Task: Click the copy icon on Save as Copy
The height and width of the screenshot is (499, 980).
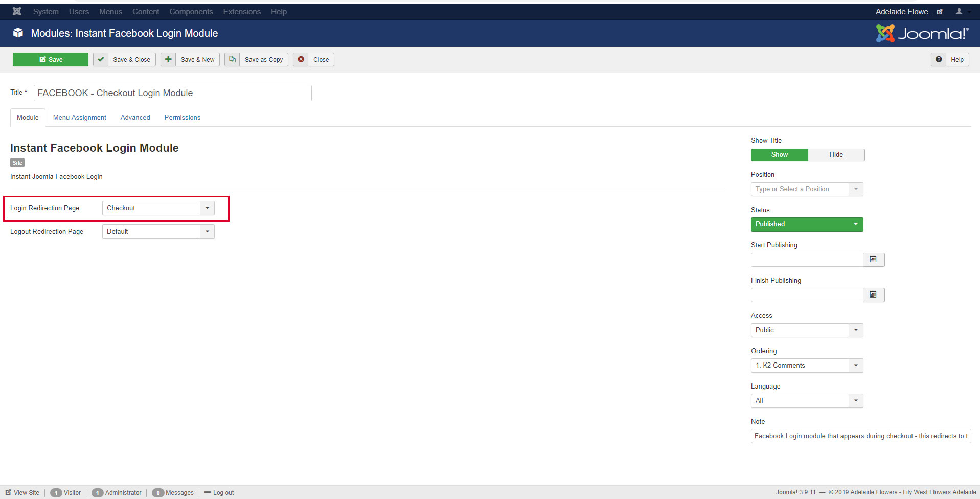Action: pos(232,59)
